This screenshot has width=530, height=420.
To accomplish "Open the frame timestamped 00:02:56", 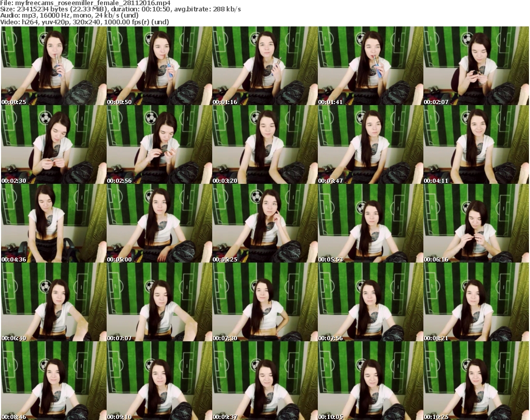I will point(159,144).
